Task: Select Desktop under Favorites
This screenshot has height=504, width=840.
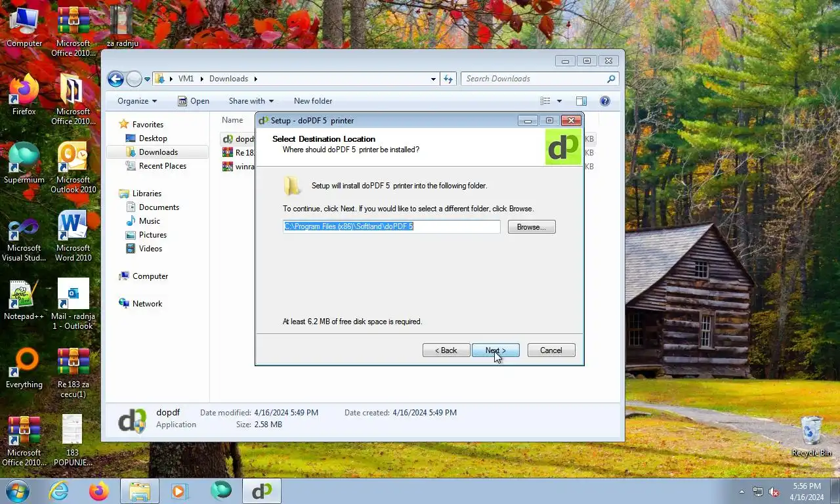Action: click(x=153, y=138)
